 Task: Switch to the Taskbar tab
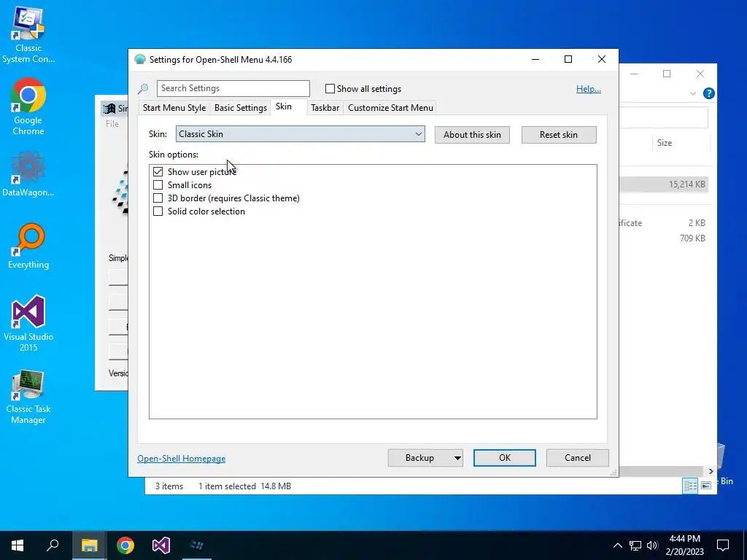point(325,108)
